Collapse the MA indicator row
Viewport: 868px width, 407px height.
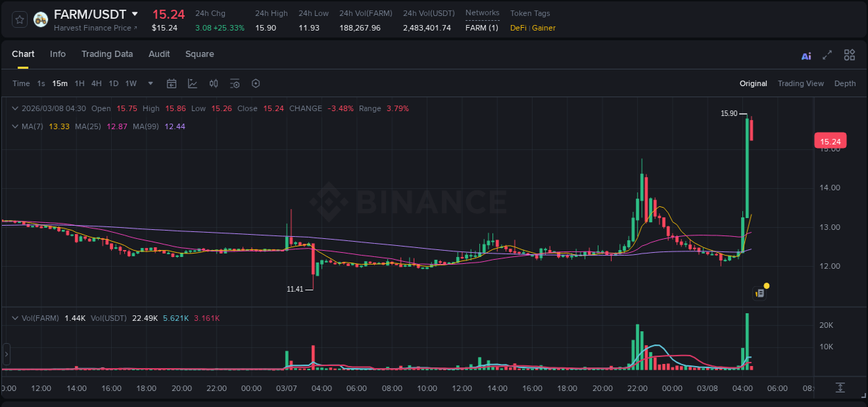click(15, 126)
